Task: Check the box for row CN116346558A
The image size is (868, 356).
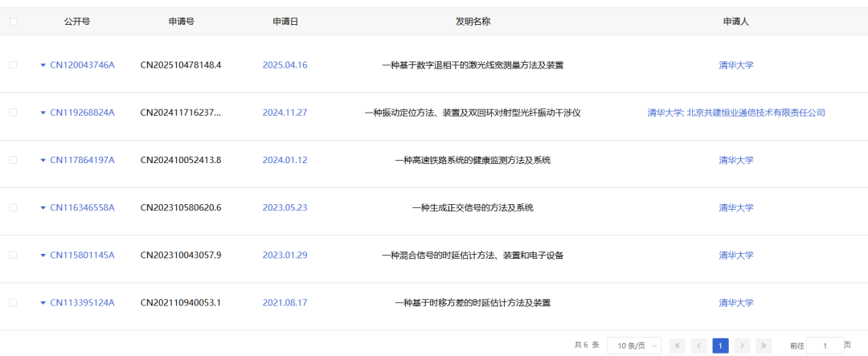Action: (14, 207)
